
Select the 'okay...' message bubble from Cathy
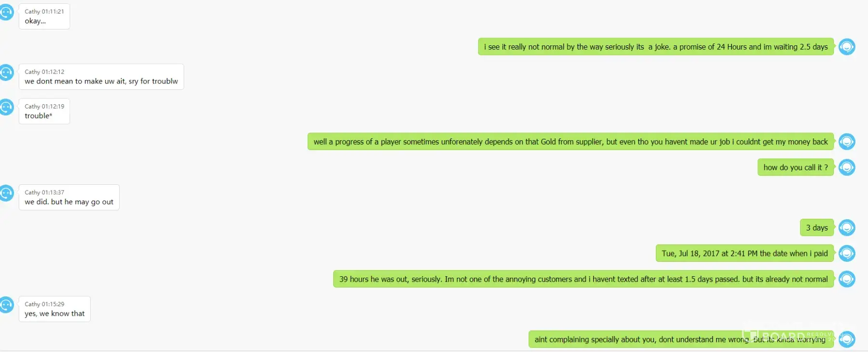(x=44, y=16)
